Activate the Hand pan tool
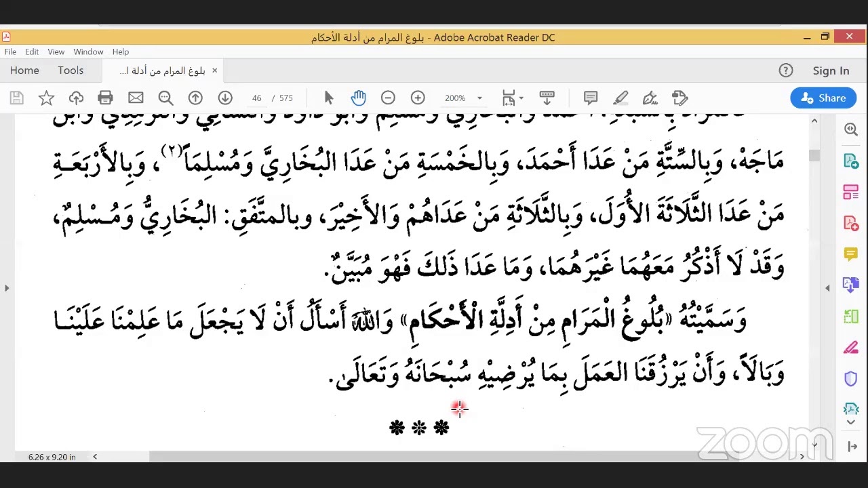This screenshot has height=488, width=868. 358,98
